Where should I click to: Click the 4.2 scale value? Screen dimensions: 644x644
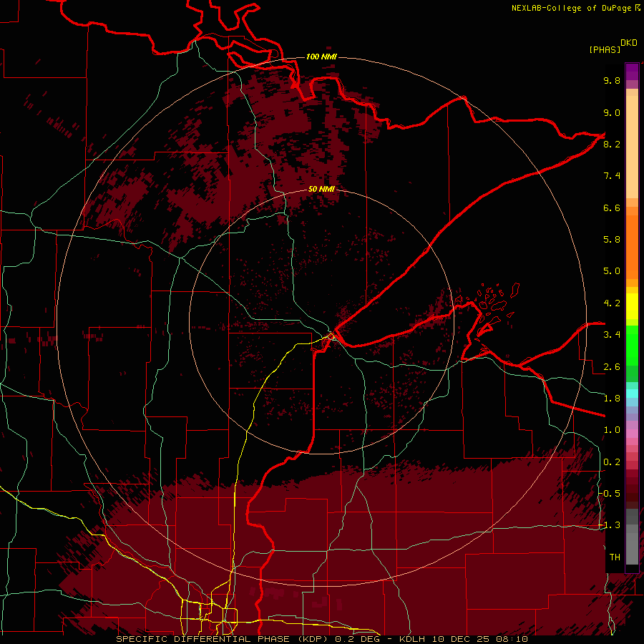click(612, 303)
